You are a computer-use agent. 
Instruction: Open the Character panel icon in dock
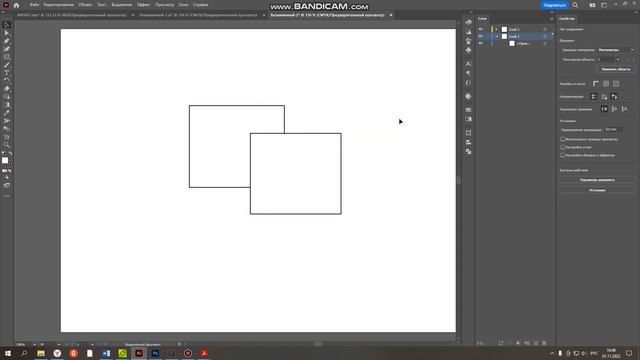[x=468, y=64]
